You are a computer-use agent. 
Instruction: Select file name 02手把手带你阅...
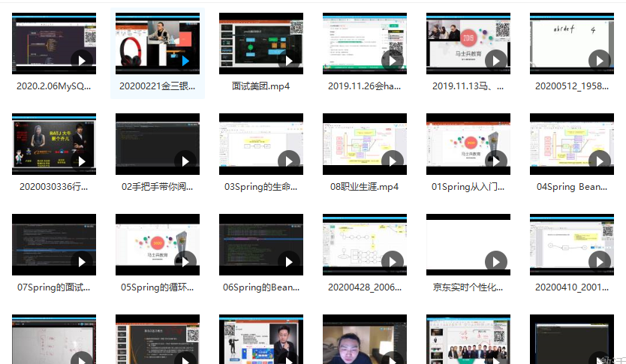(x=158, y=187)
